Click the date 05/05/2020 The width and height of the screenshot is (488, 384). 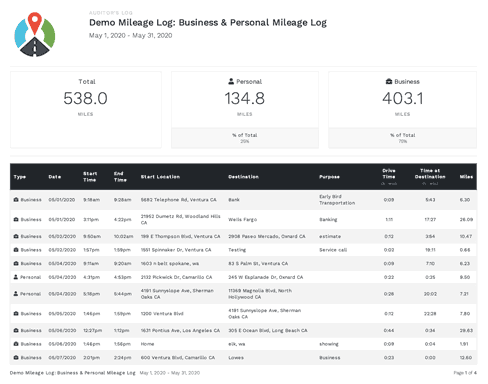tap(62, 313)
